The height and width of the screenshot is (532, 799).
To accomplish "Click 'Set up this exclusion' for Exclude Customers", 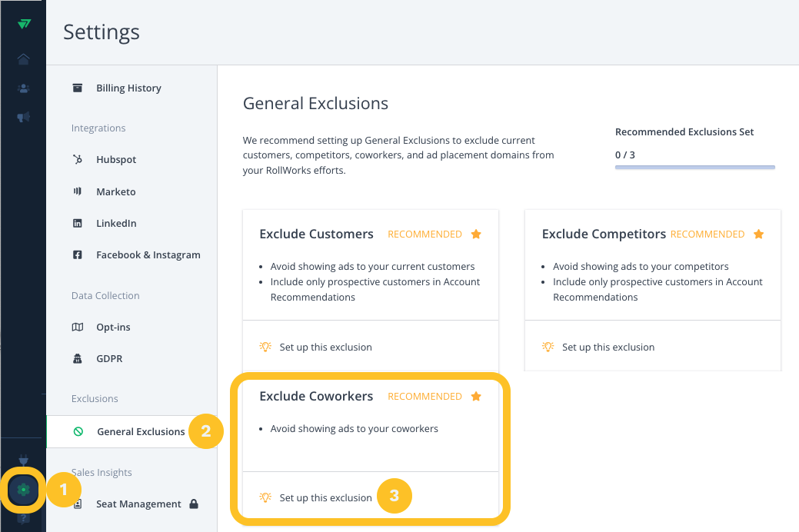I will click(x=325, y=347).
